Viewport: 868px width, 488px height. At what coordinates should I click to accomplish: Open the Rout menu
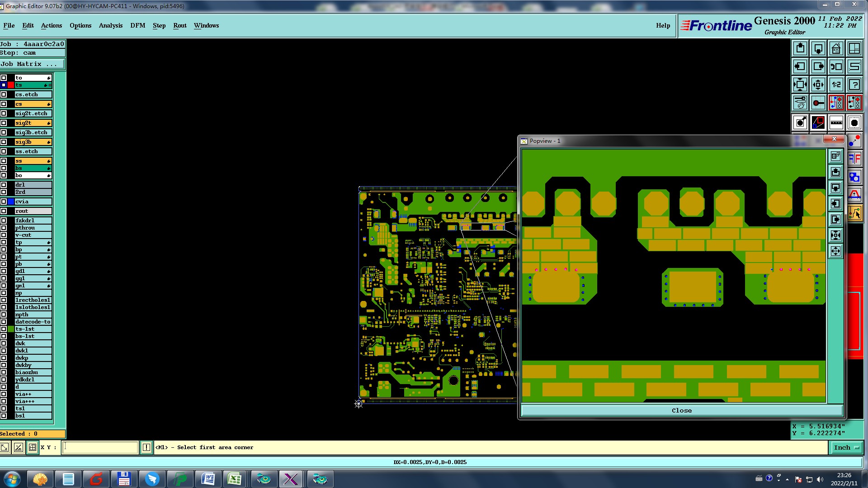[x=180, y=25]
